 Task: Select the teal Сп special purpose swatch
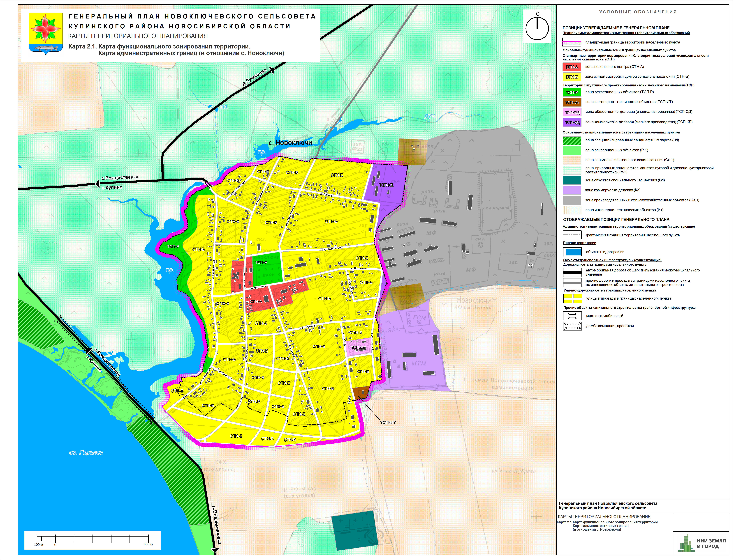coord(572,180)
